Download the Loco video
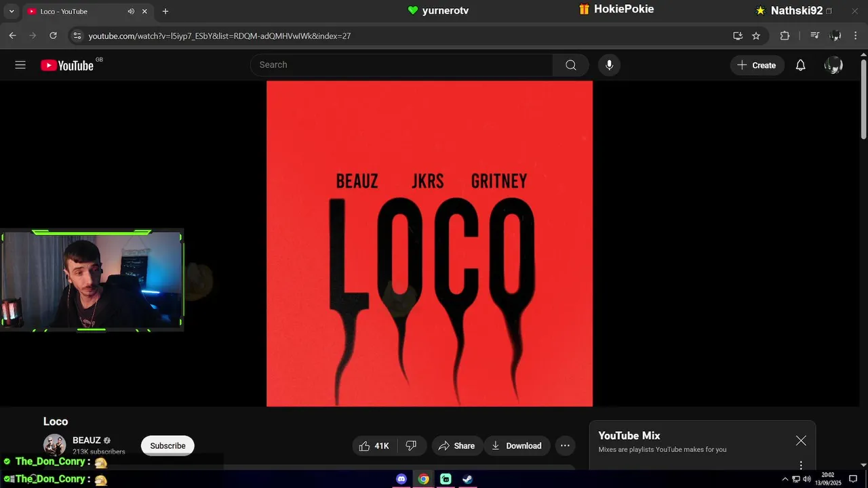868x488 pixels. tap(517, 445)
